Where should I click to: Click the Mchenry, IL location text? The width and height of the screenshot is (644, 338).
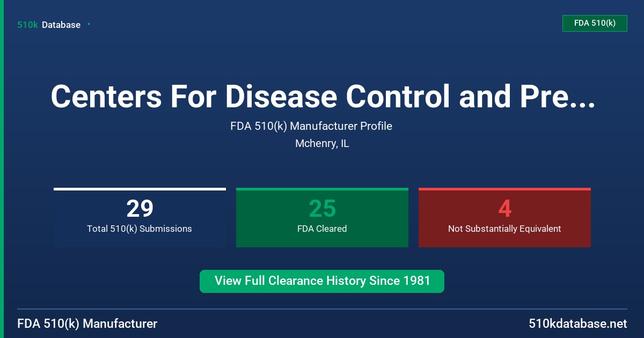322,144
